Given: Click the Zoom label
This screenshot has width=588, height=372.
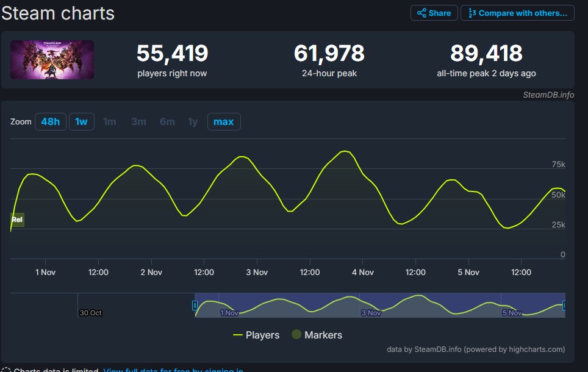Looking at the screenshot, I should coord(21,121).
